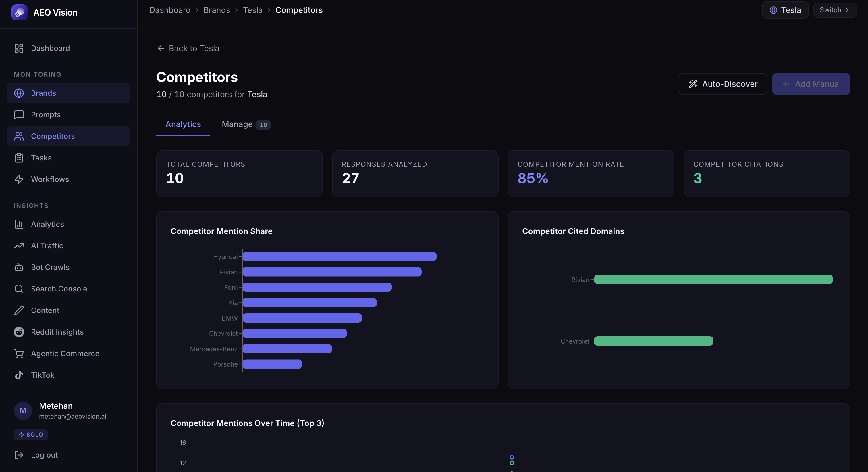Open the TikTok sidebar icon

(19, 375)
